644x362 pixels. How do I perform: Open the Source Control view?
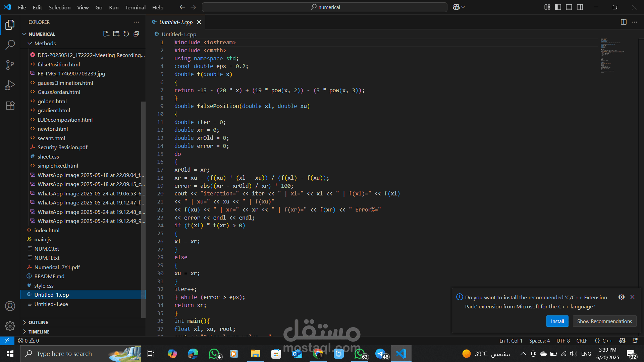coord(10,65)
